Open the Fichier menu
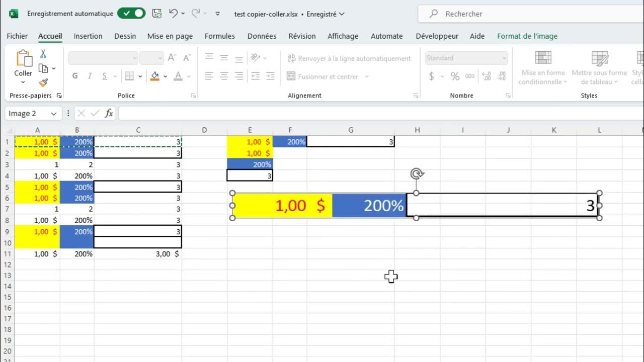The height and width of the screenshot is (362, 644). tap(17, 36)
